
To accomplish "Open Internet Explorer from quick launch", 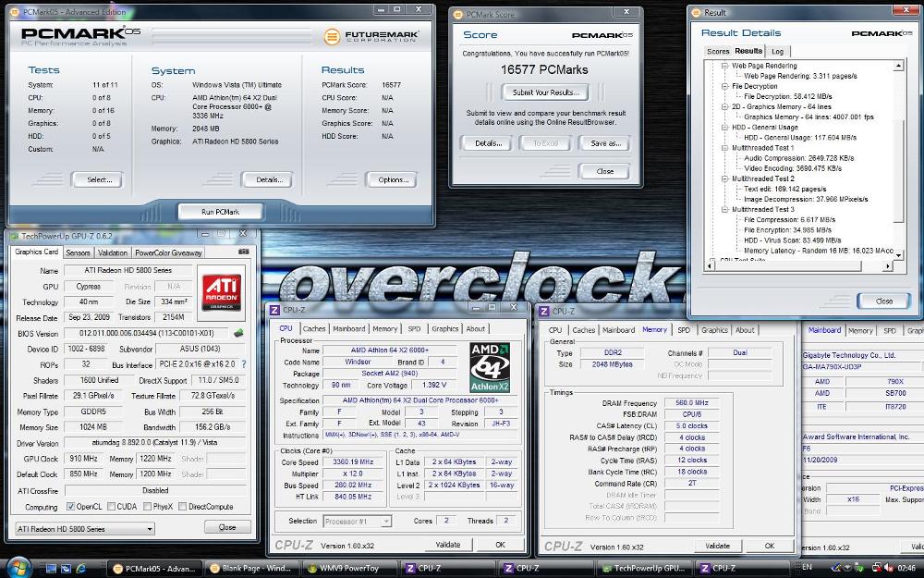I will (x=81, y=569).
